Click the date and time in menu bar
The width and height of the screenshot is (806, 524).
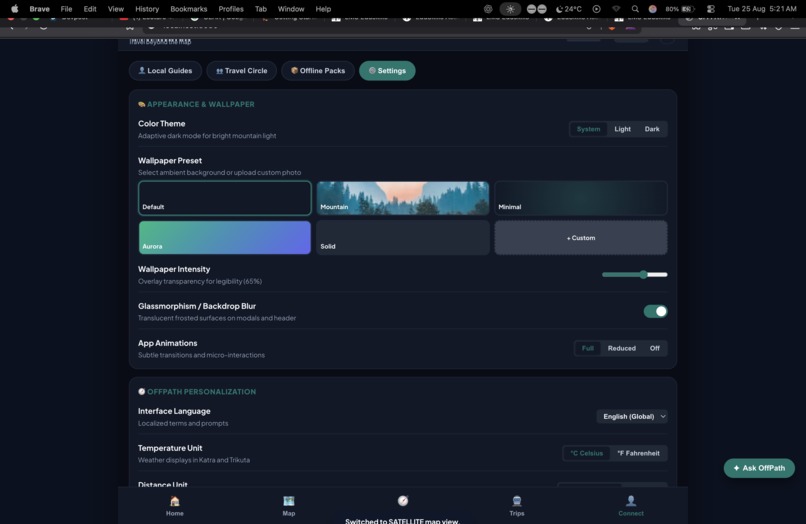coord(762,9)
